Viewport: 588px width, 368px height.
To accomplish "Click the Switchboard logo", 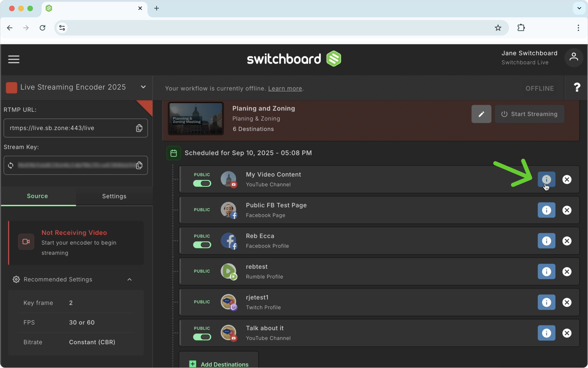I will pyautogui.click(x=294, y=59).
